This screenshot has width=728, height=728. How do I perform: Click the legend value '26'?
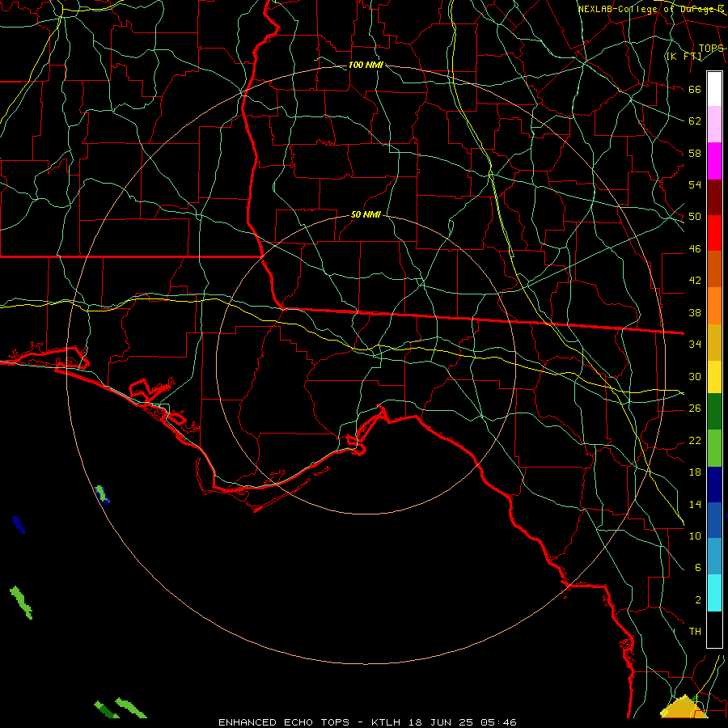click(x=695, y=408)
